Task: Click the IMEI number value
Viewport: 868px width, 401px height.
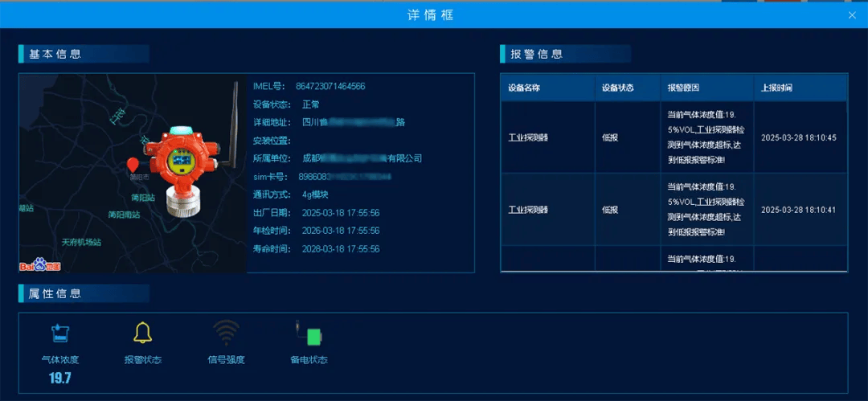Action: tap(330, 86)
